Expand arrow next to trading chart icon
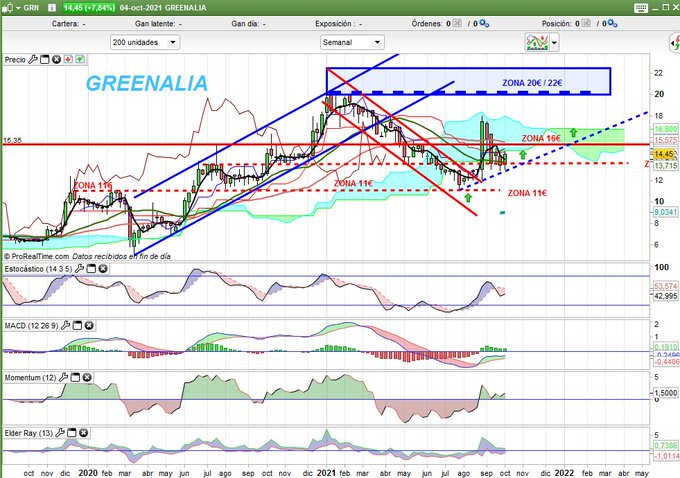The height and width of the screenshot is (478, 680). click(554, 43)
